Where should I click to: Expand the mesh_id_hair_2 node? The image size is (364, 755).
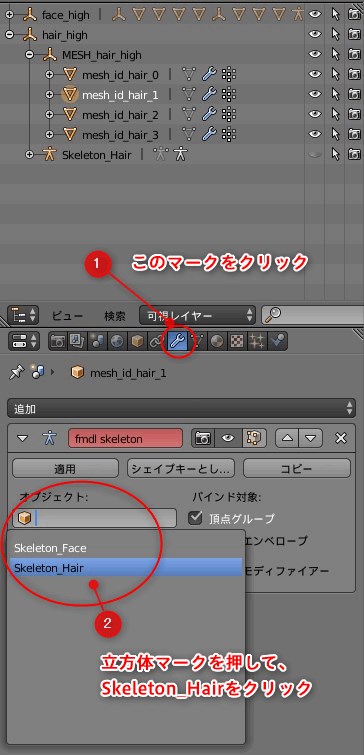click(49, 115)
